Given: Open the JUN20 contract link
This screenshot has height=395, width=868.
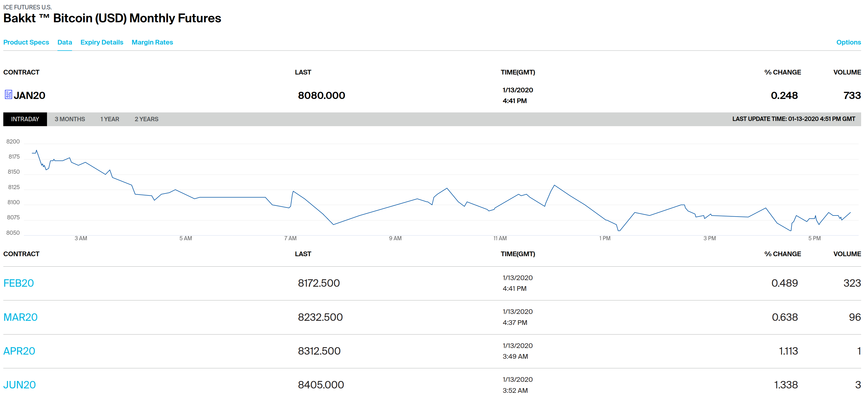Looking at the screenshot, I should [20, 385].
